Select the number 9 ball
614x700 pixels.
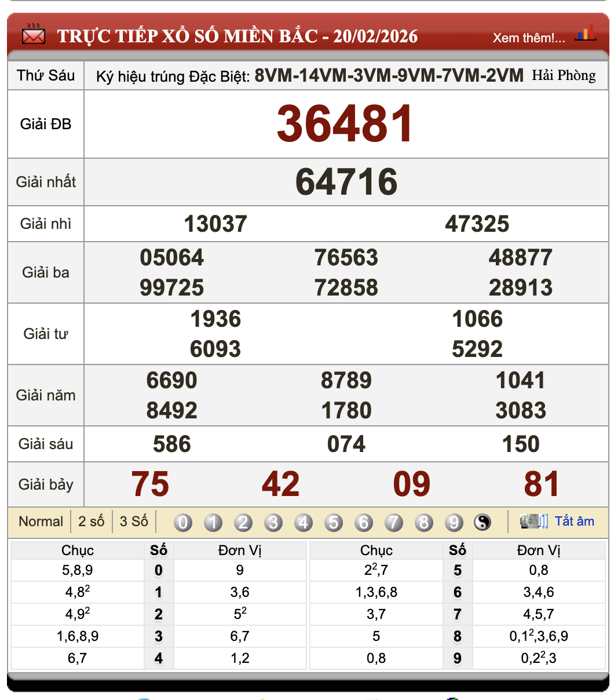454,522
